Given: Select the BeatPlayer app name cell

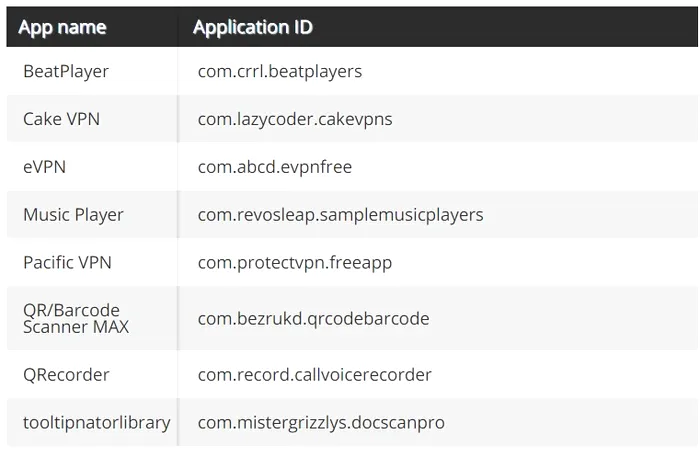Looking at the screenshot, I should (x=66, y=71).
